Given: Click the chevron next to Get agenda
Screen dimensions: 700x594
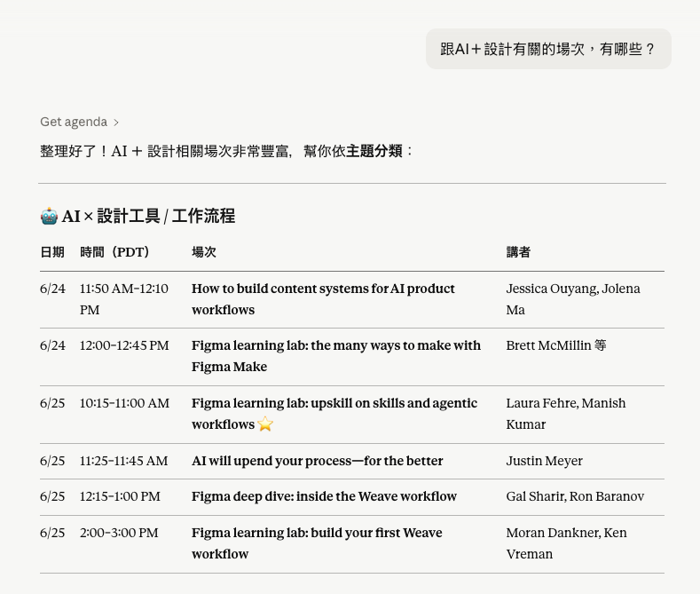Looking at the screenshot, I should (x=116, y=123).
